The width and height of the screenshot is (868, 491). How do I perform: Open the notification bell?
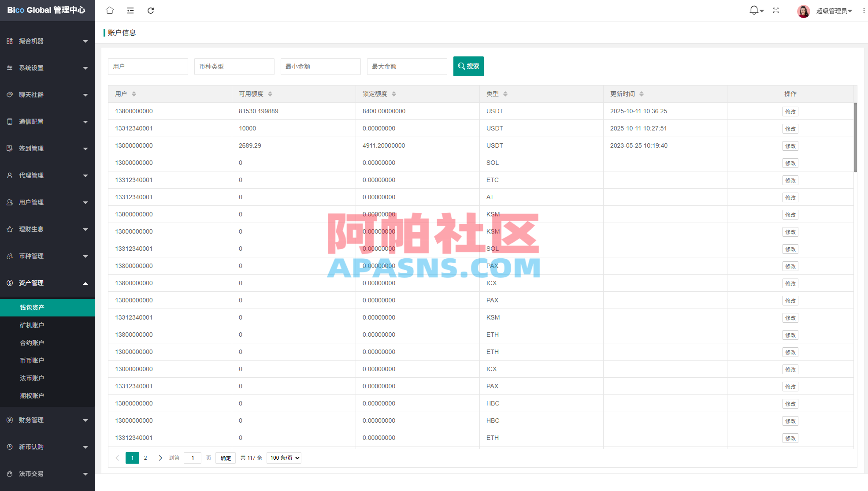point(753,10)
